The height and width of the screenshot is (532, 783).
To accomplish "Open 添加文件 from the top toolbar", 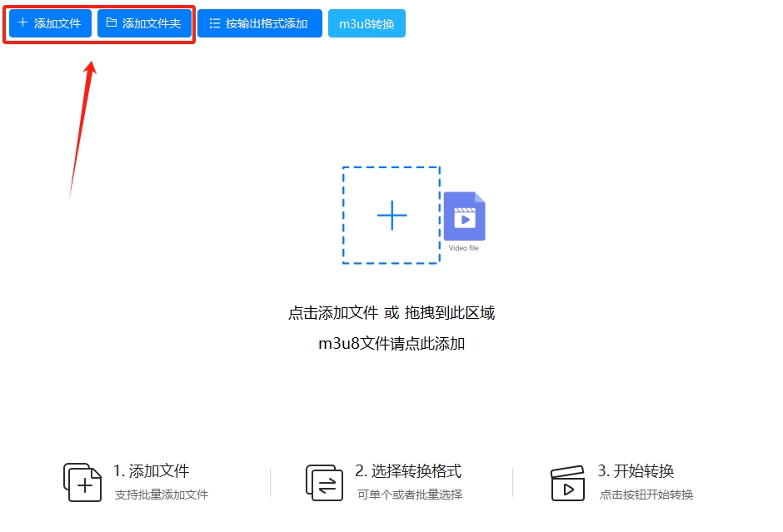I will click(x=48, y=22).
